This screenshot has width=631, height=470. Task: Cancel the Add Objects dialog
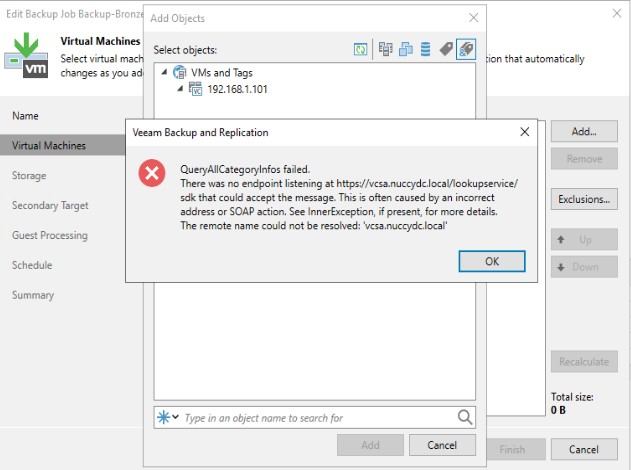point(442,445)
